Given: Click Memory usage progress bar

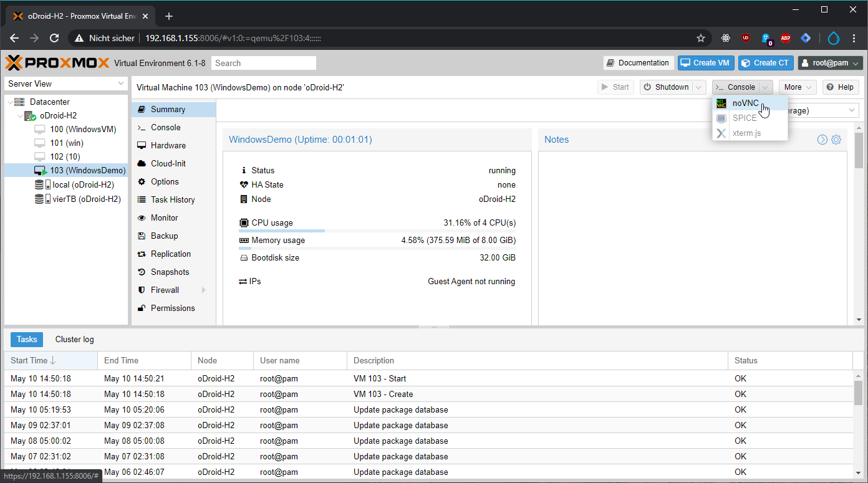Looking at the screenshot, I should 378,248.
